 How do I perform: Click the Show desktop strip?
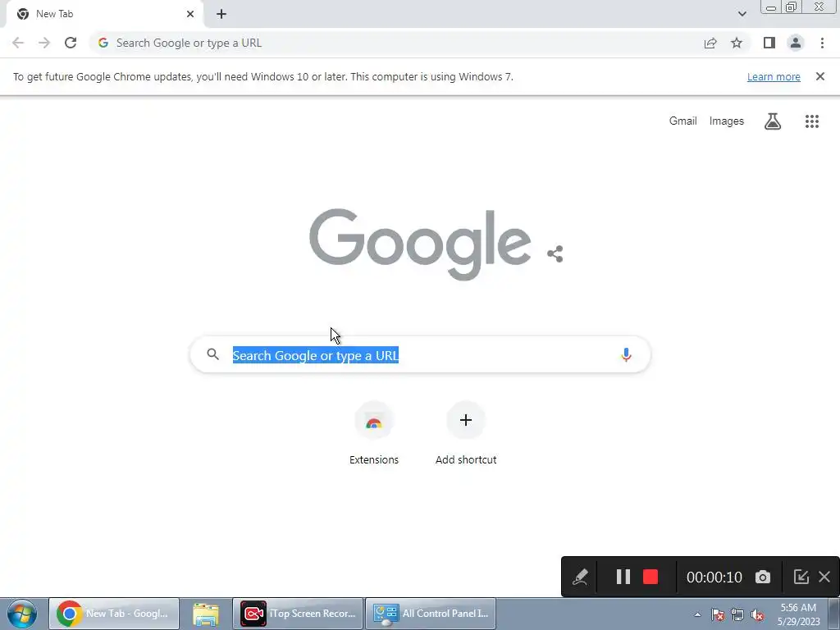834,614
